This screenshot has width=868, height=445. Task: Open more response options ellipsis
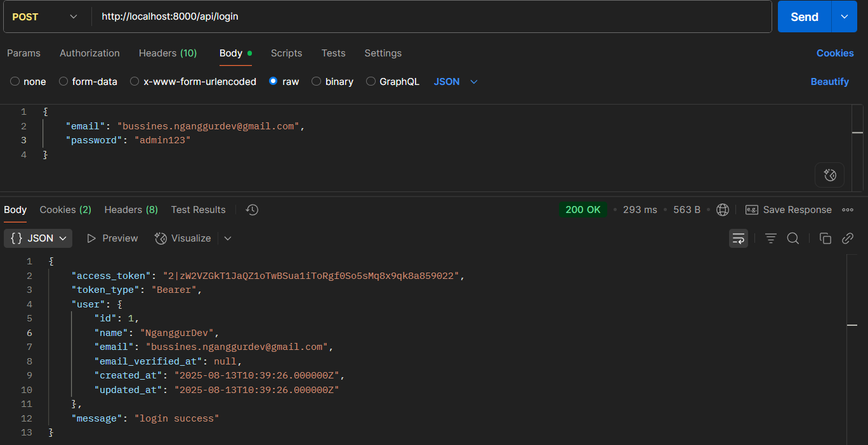848,210
